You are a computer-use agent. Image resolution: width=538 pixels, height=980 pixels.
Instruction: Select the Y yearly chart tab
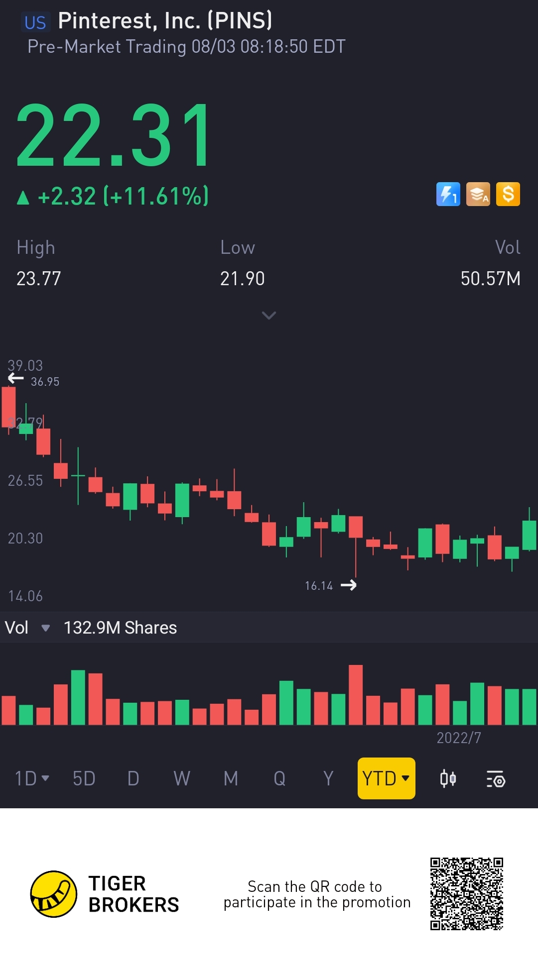(328, 778)
